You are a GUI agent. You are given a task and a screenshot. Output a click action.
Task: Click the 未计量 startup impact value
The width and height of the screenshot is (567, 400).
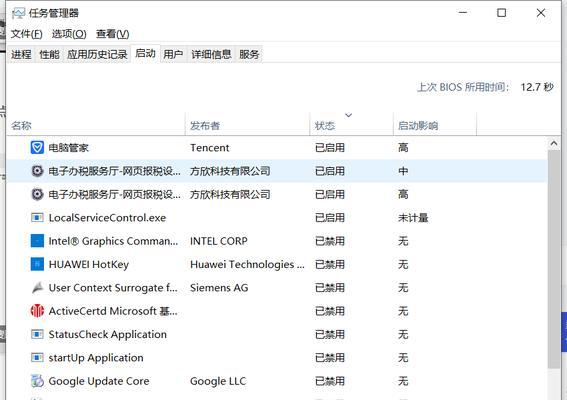(413, 218)
